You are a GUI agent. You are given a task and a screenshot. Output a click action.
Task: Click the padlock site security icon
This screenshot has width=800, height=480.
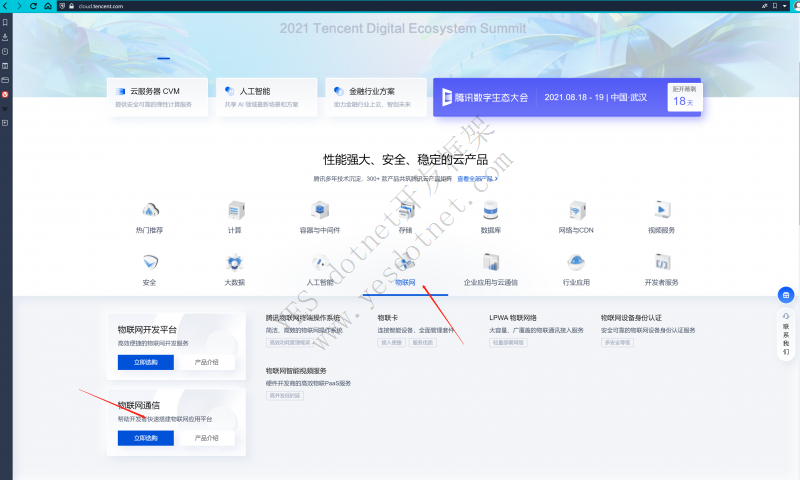click(71, 6)
